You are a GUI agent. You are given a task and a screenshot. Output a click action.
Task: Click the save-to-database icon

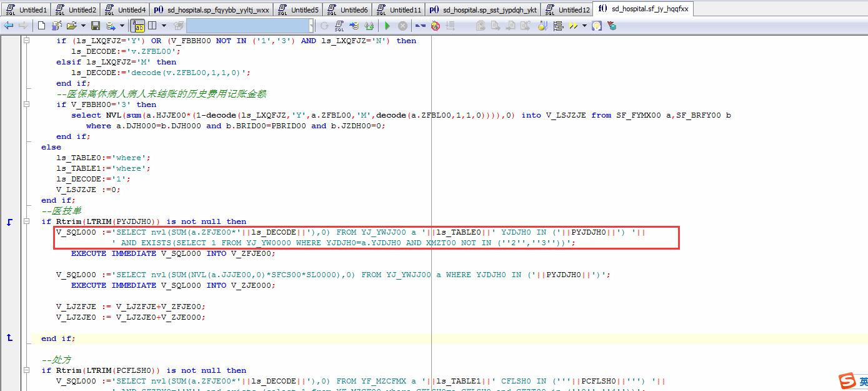[111, 26]
